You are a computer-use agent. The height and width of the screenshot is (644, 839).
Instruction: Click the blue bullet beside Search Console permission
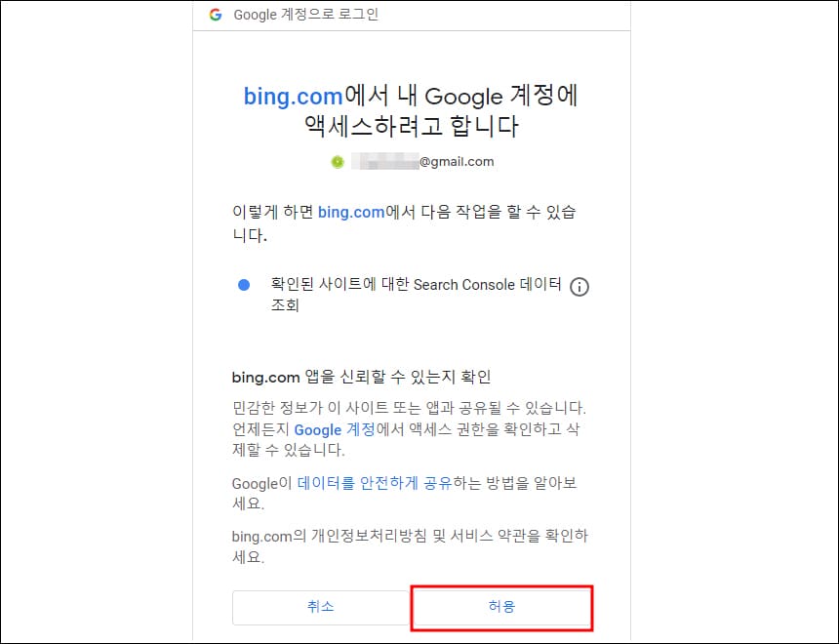[x=244, y=285]
